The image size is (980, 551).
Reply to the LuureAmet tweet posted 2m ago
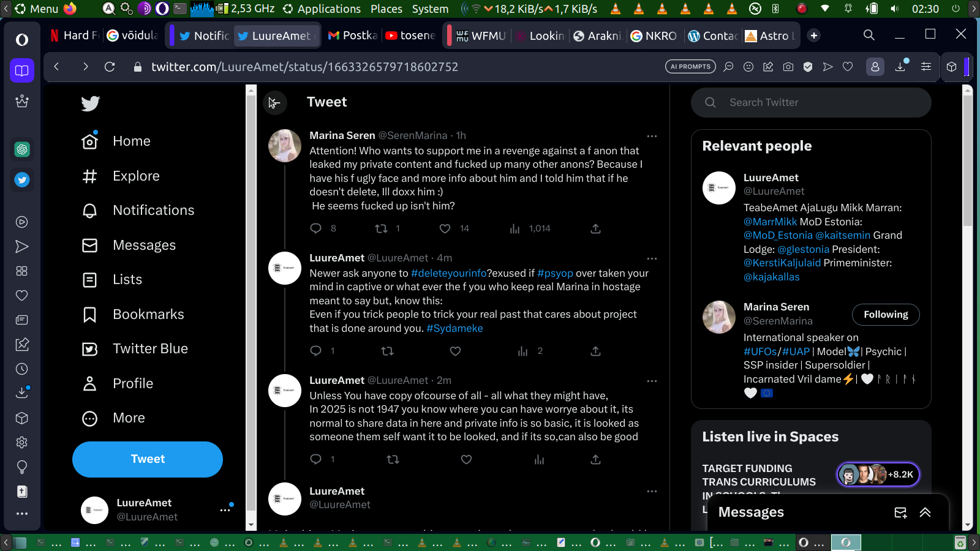pyautogui.click(x=316, y=459)
